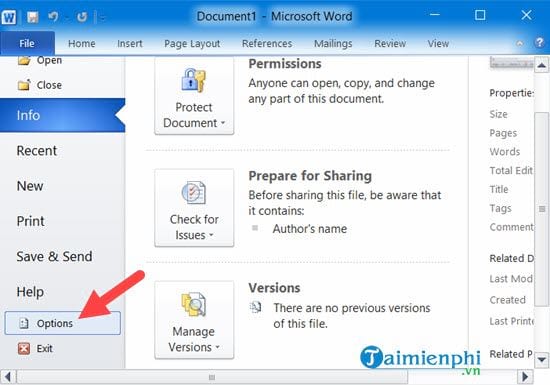Open the Customize Quick Access Toolbar dropdown

[x=102, y=17]
